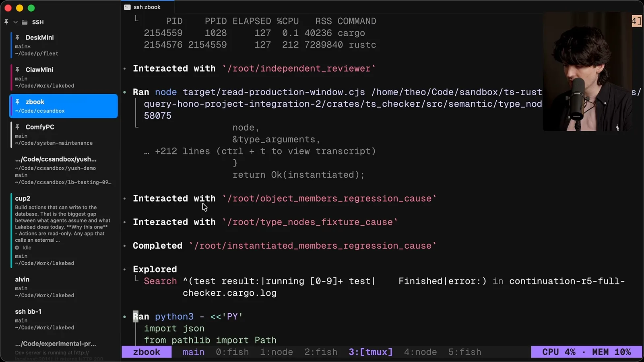Click the terminal icon in ssh zbook tab
Screen dimensions: 644x362
coord(127,7)
